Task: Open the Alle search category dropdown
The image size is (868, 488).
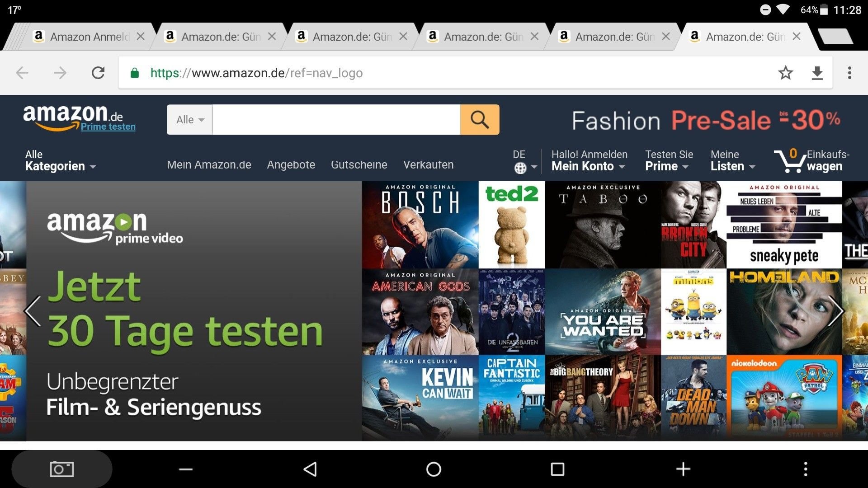Action: (190, 120)
